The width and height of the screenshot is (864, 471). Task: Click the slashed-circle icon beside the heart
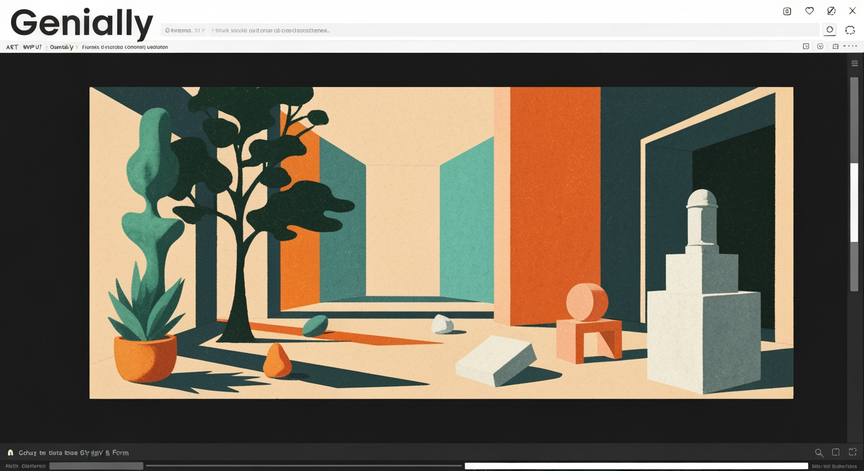tap(831, 10)
